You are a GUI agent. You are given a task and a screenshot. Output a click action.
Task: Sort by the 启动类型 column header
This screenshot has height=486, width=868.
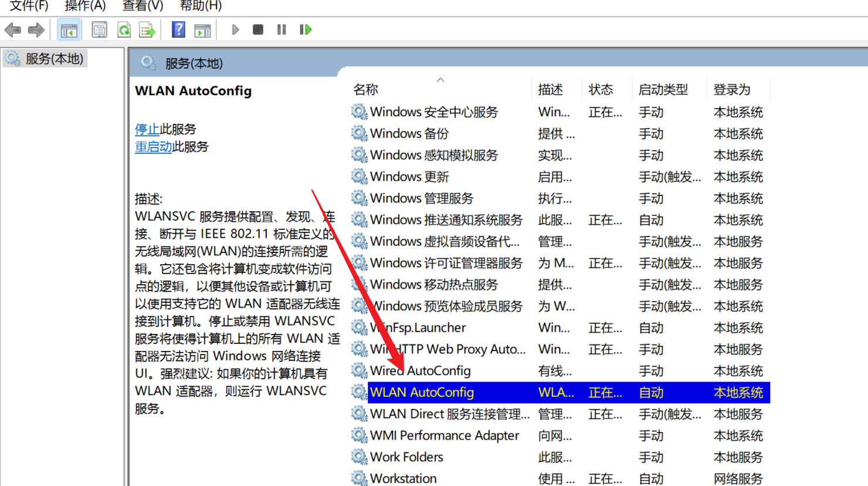[x=663, y=89]
